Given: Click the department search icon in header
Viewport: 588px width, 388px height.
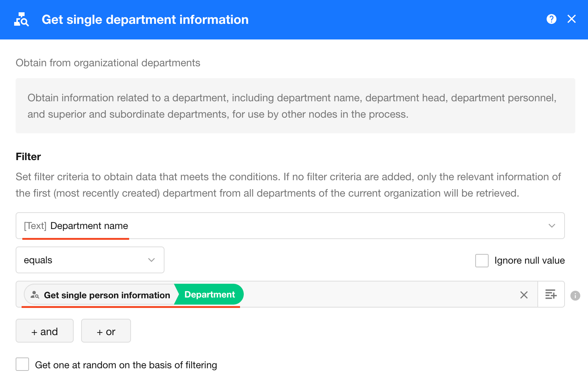Looking at the screenshot, I should tap(21, 19).
